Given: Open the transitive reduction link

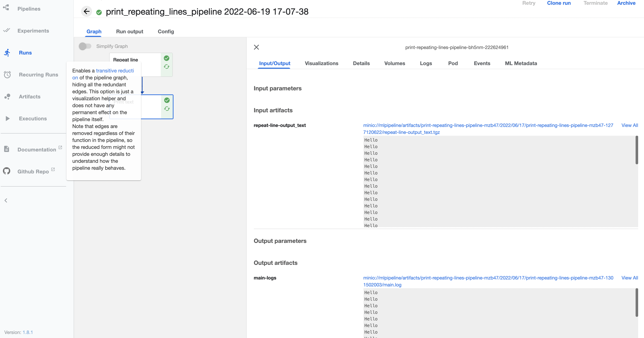Looking at the screenshot, I should pos(115,71).
